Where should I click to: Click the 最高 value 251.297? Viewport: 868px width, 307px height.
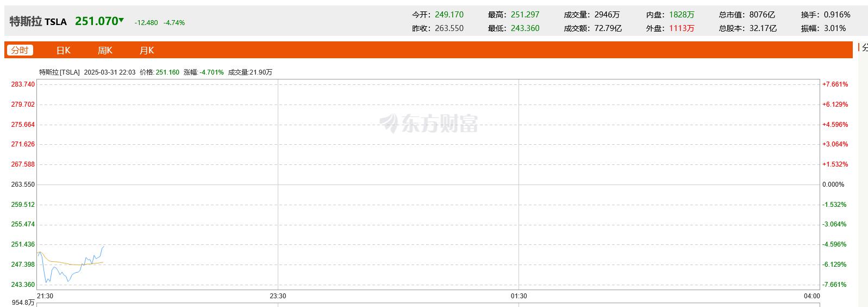tap(525, 15)
